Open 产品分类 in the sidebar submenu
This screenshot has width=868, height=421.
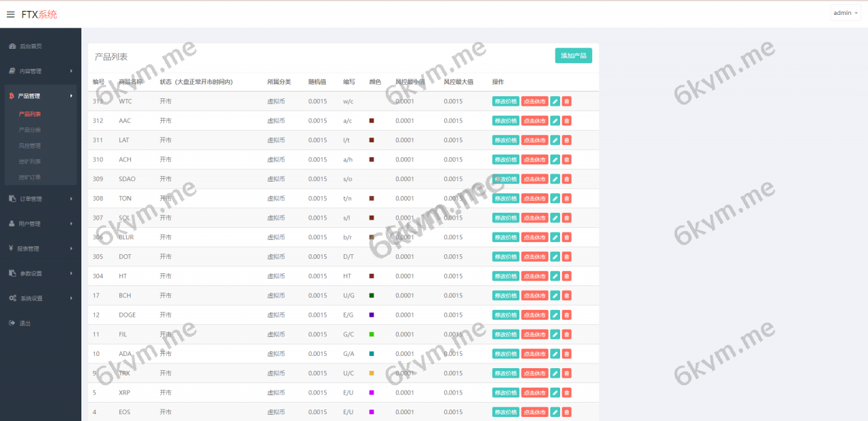point(30,129)
